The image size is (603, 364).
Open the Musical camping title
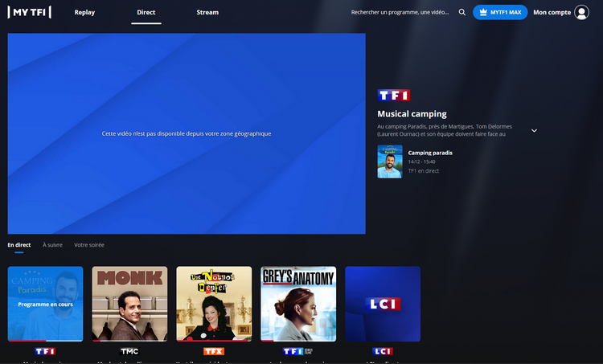412,114
